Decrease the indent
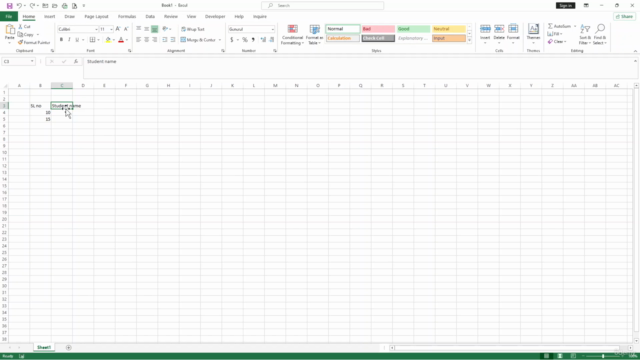This screenshot has height=360, width=640. coord(164,40)
